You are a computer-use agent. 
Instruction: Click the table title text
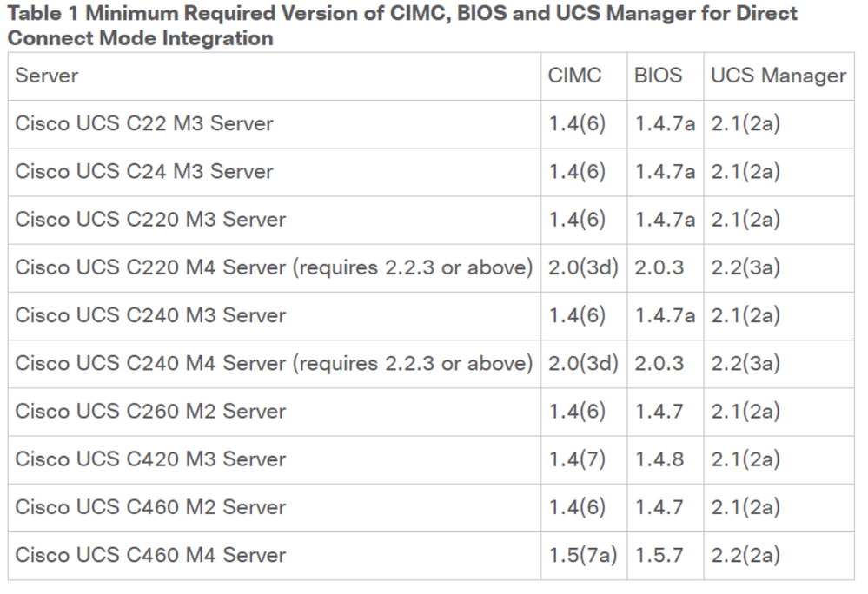(x=401, y=26)
